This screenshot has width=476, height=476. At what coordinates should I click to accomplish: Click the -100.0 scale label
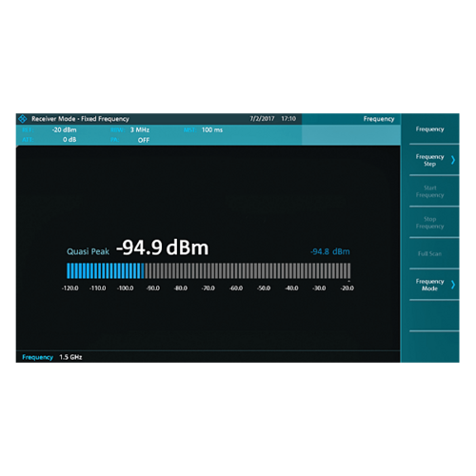(126, 288)
